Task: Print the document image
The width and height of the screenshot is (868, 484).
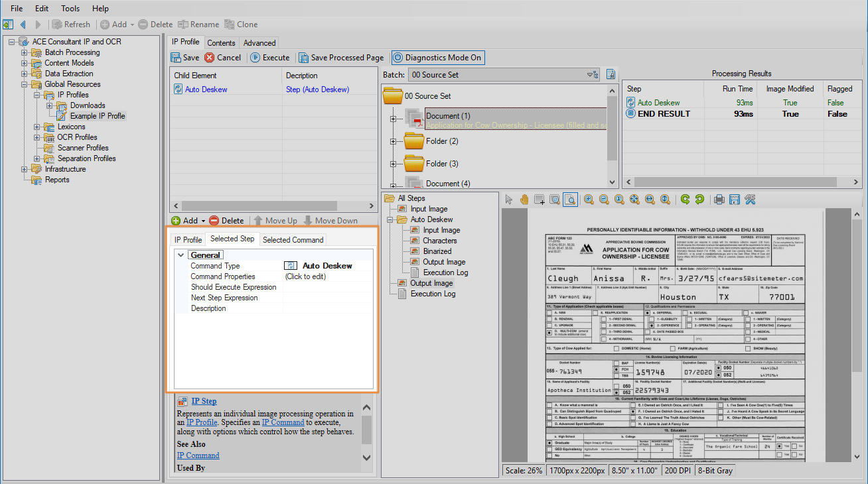Action: [x=719, y=200]
